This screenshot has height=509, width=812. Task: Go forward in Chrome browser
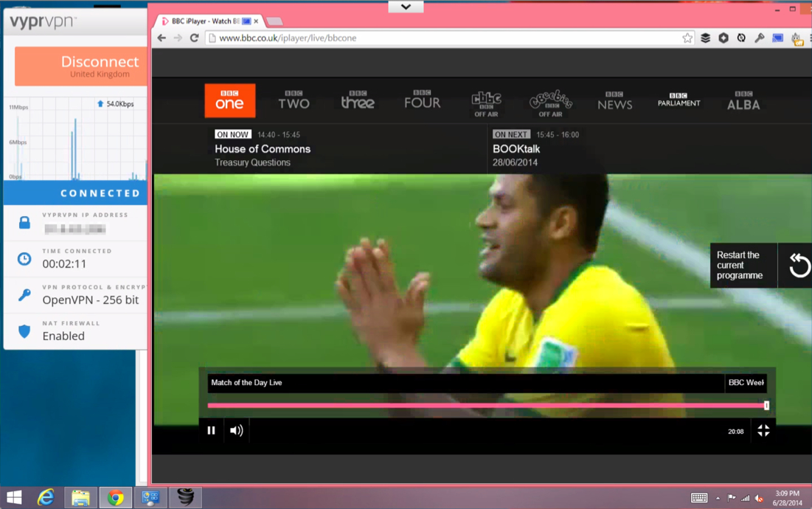pos(178,38)
